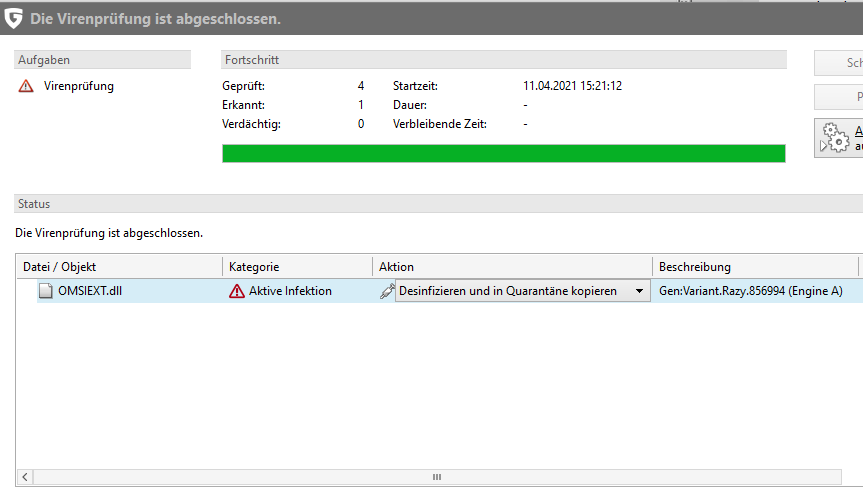The height and width of the screenshot is (488, 863).
Task: Select the Virenprüfung task under Aufgaben
Action: pos(79,86)
